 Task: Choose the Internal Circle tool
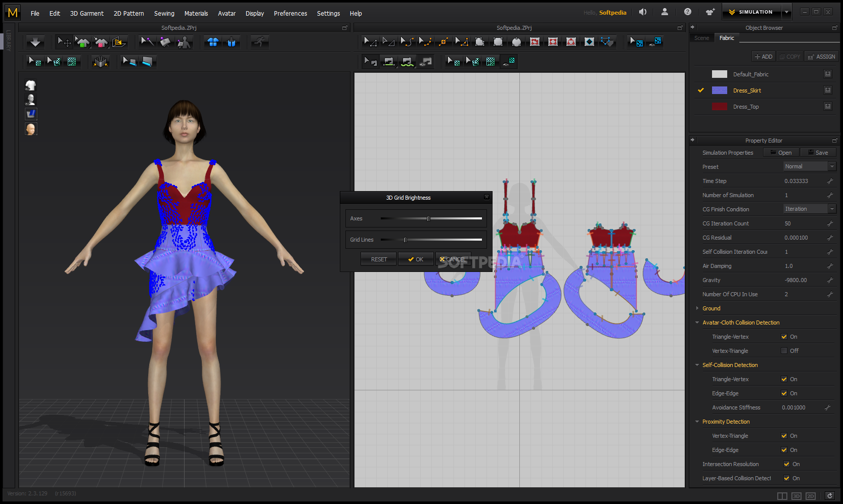tap(571, 42)
